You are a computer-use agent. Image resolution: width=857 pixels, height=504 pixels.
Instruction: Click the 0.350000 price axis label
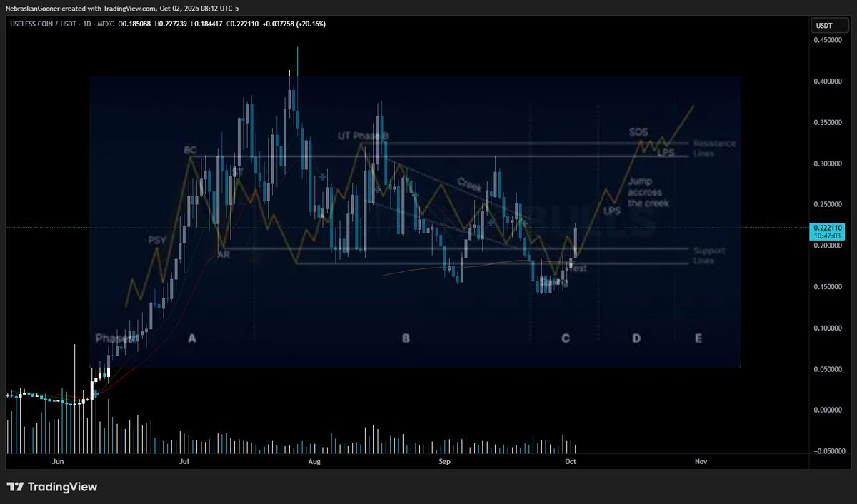pos(829,123)
